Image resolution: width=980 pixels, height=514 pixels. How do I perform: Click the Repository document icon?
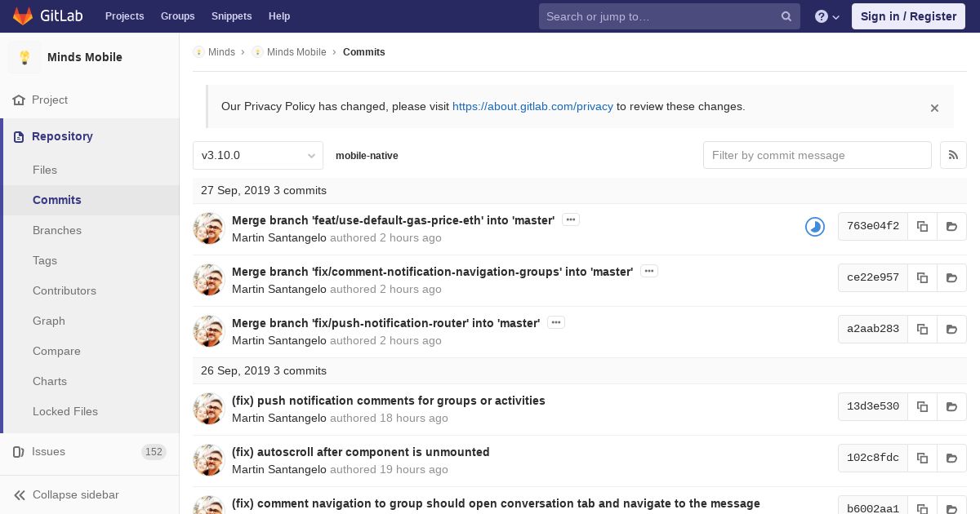click(19, 136)
